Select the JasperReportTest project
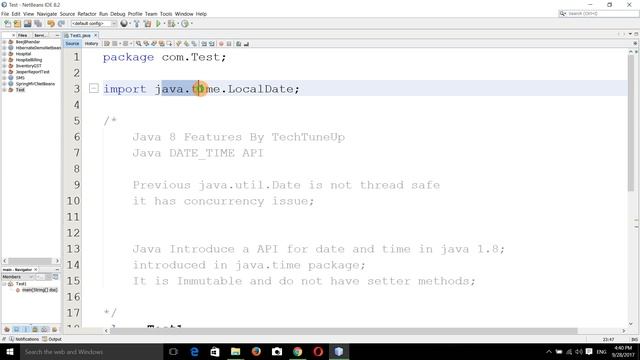The width and height of the screenshot is (640, 360). (x=32, y=71)
